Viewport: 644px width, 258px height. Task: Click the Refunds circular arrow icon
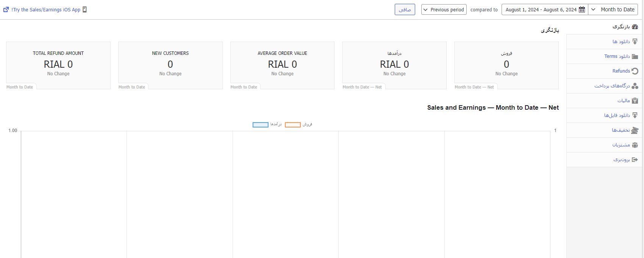pos(635,71)
